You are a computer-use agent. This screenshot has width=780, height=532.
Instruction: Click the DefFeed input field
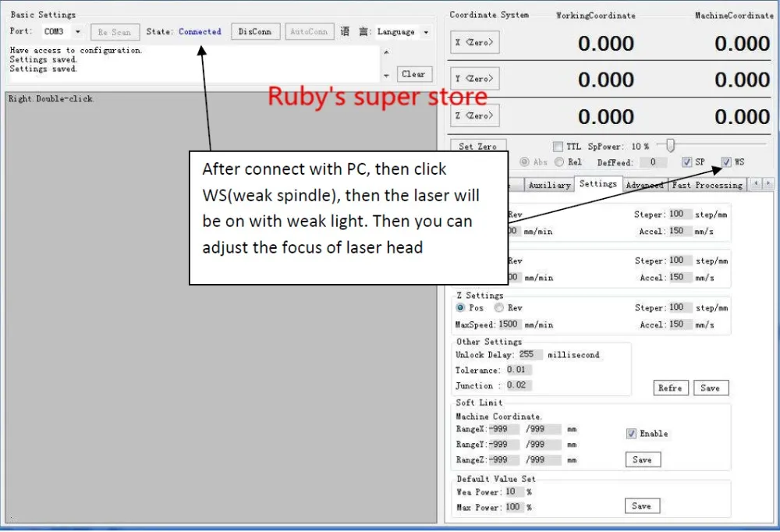coord(654,162)
